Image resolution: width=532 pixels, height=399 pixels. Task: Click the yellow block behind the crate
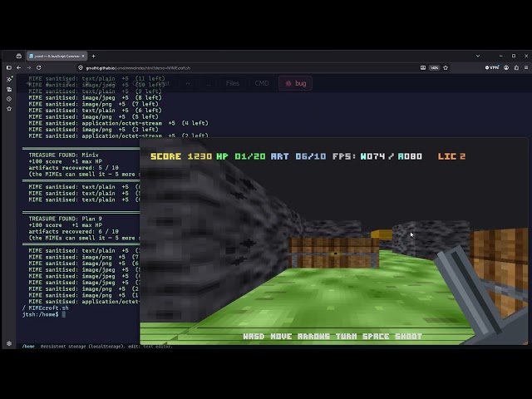click(382, 234)
